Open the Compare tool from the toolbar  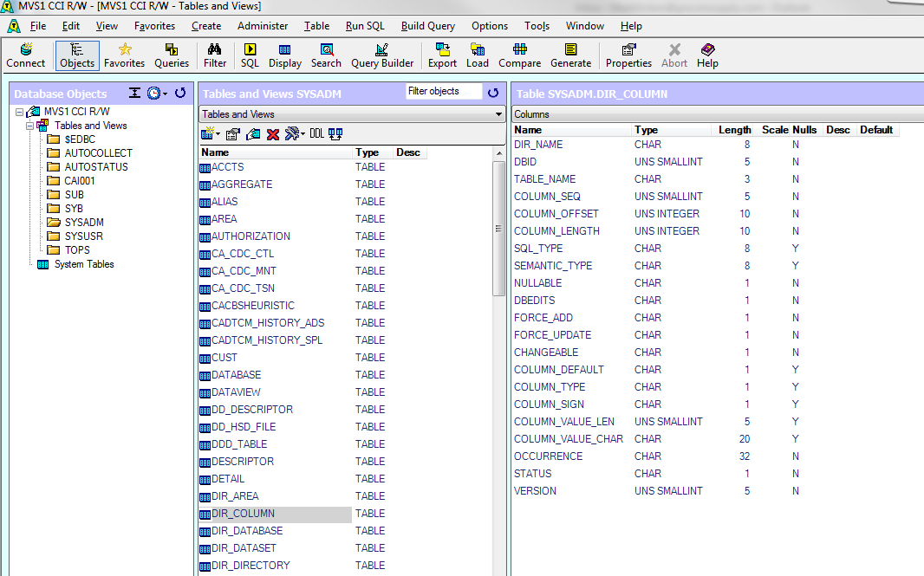point(519,55)
